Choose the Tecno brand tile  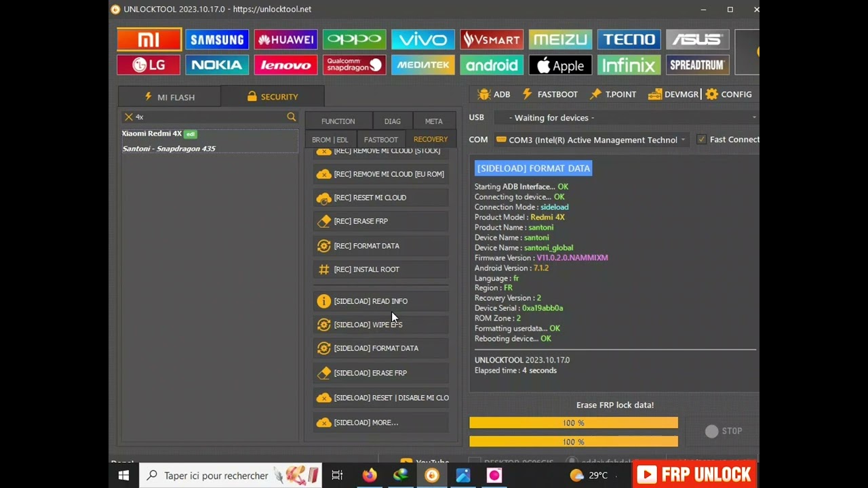pos(629,39)
